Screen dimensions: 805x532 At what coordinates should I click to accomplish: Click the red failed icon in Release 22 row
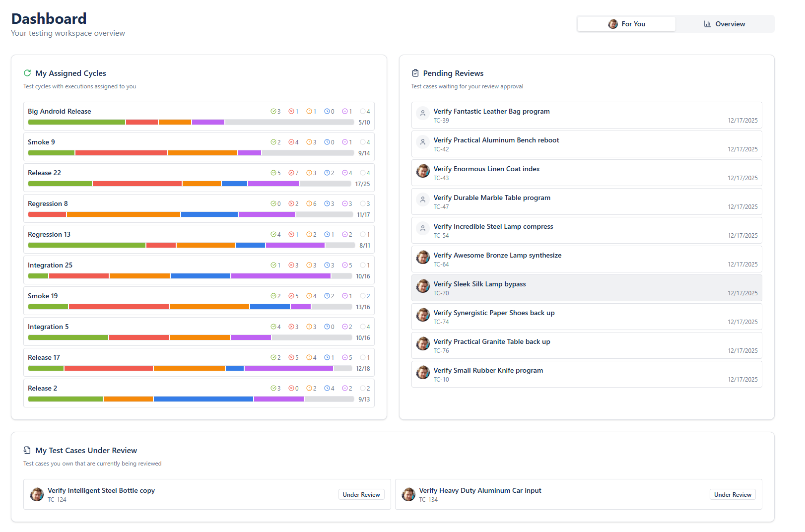(291, 173)
